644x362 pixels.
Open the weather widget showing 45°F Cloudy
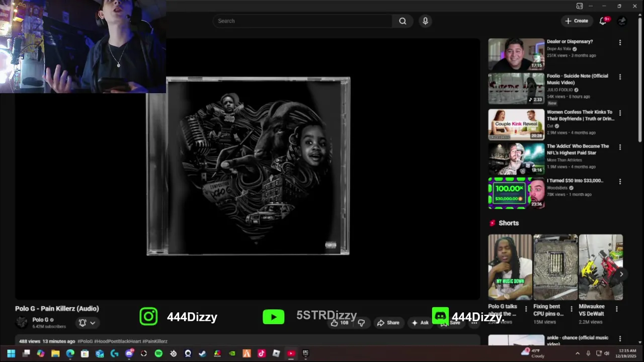click(533, 353)
